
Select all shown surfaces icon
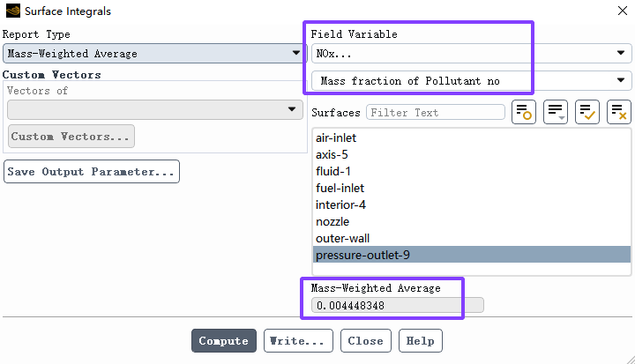586,112
